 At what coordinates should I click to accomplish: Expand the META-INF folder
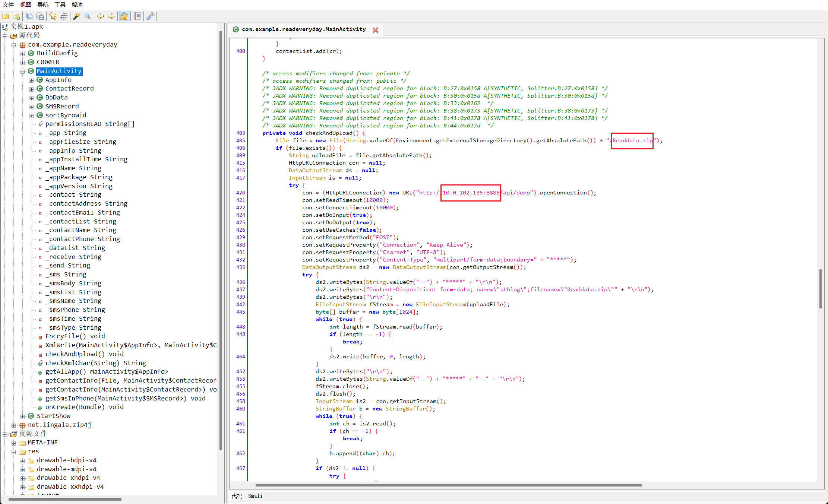14,443
